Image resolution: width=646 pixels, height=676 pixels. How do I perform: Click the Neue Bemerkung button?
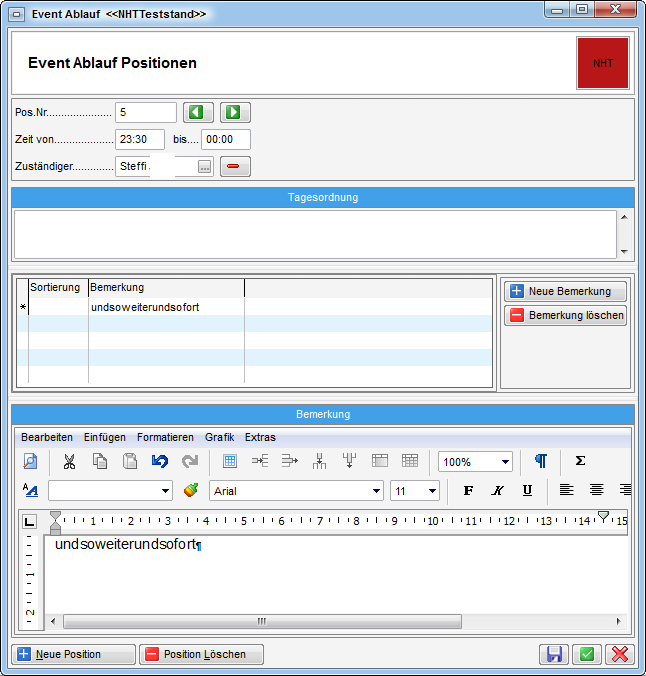click(565, 291)
